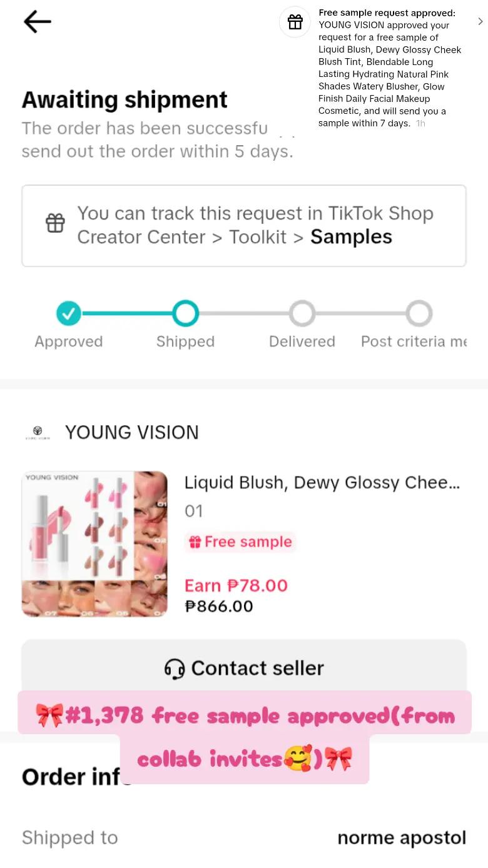488x868 pixels.
Task: Select the Approved checkmark step
Action: [x=69, y=313]
